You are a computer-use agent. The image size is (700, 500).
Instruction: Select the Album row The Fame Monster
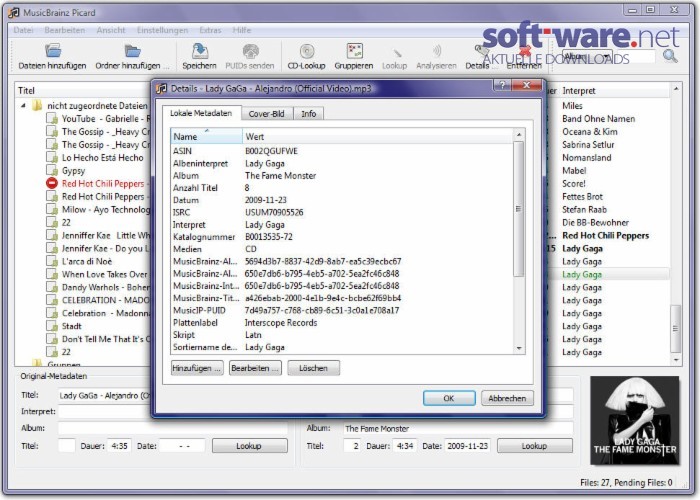[x=342, y=175]
